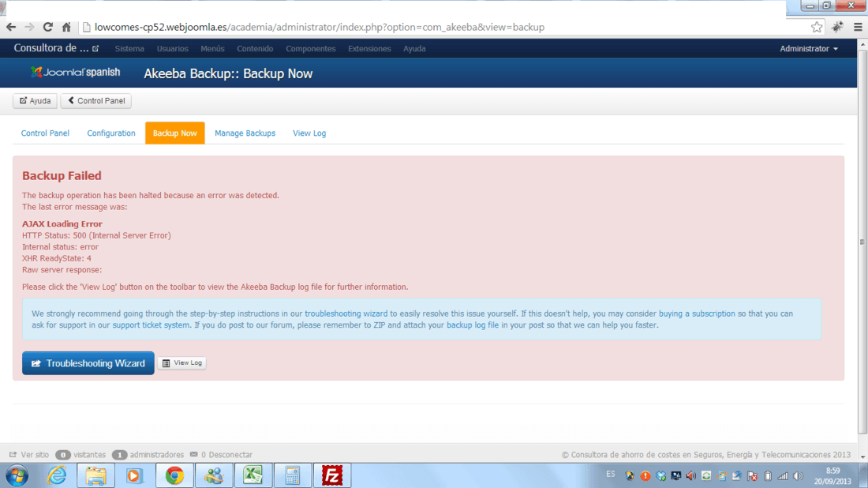Open Windows Explorer folder from the taskbar

95,476
